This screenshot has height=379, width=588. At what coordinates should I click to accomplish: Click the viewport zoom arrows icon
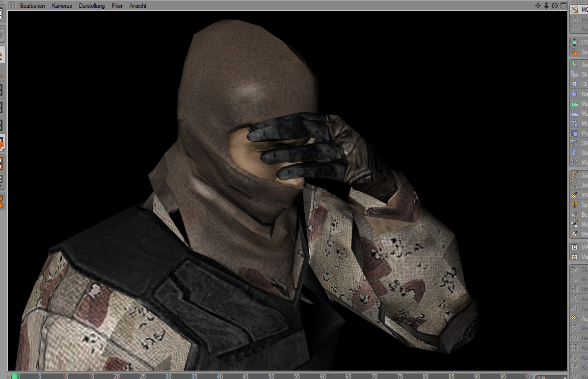tap(546, 6)
